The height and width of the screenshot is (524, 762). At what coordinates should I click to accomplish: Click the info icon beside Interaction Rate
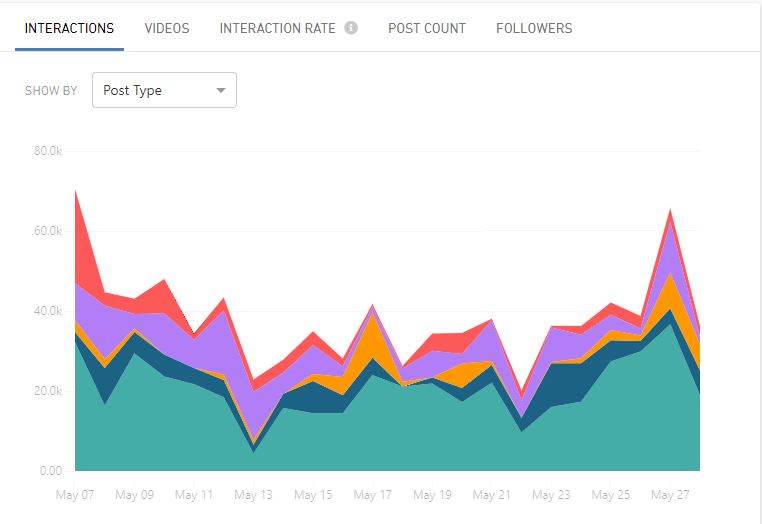click(x=351, y=28)
